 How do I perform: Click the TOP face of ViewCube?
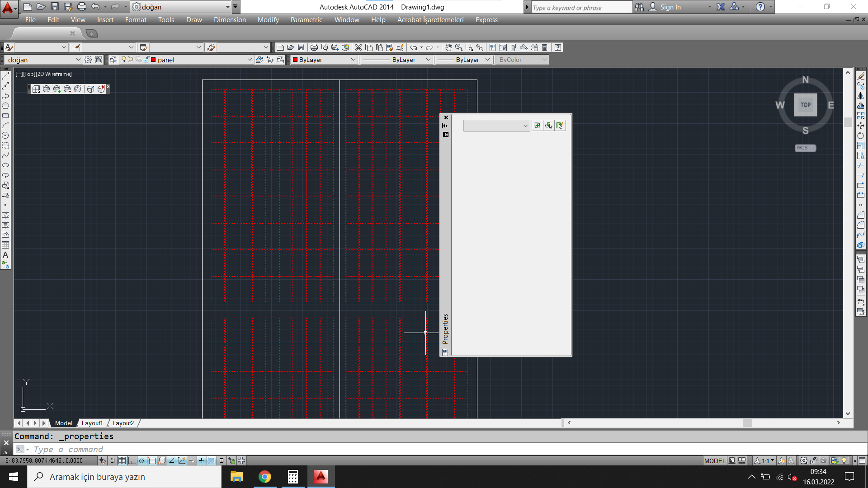805,105
